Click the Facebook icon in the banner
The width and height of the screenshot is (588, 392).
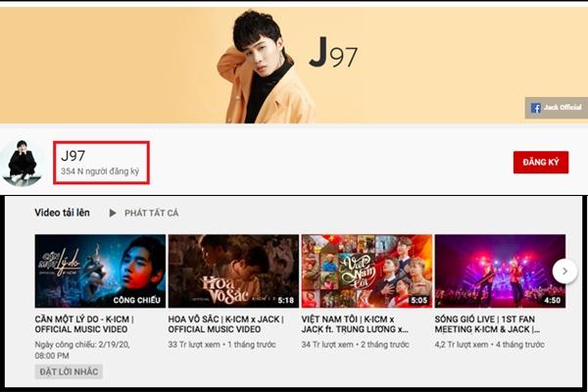(536, 108)
